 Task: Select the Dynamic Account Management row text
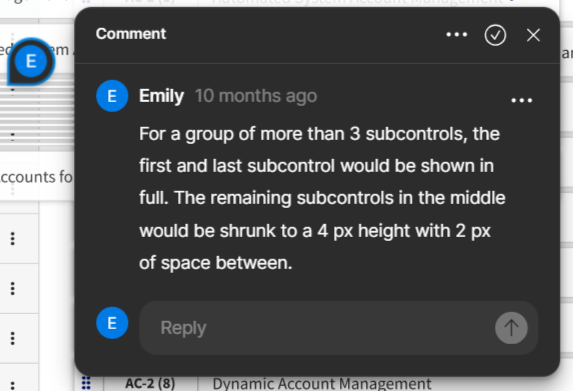(322, 384)
